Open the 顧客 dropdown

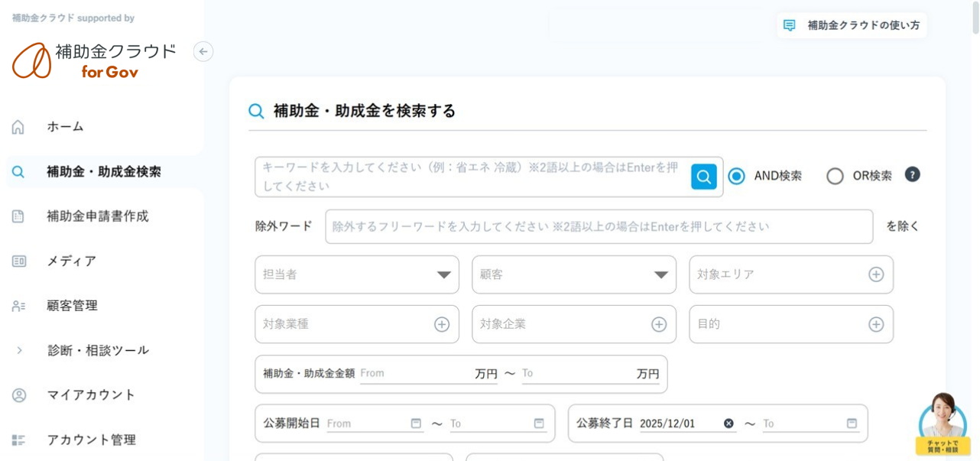574,274
